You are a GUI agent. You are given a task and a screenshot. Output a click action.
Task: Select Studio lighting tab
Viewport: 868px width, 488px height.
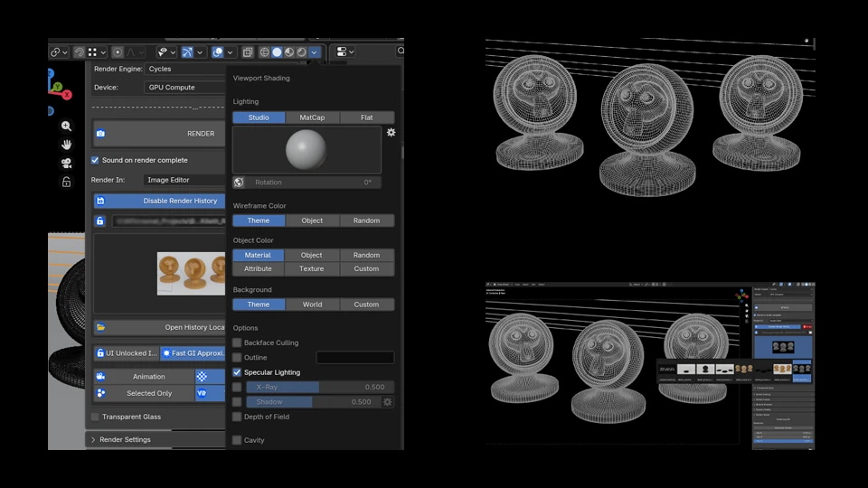click(259, 117)
